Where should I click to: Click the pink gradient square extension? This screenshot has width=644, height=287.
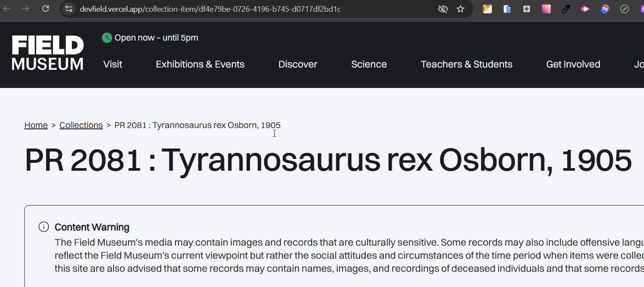[x=546, y=9]
